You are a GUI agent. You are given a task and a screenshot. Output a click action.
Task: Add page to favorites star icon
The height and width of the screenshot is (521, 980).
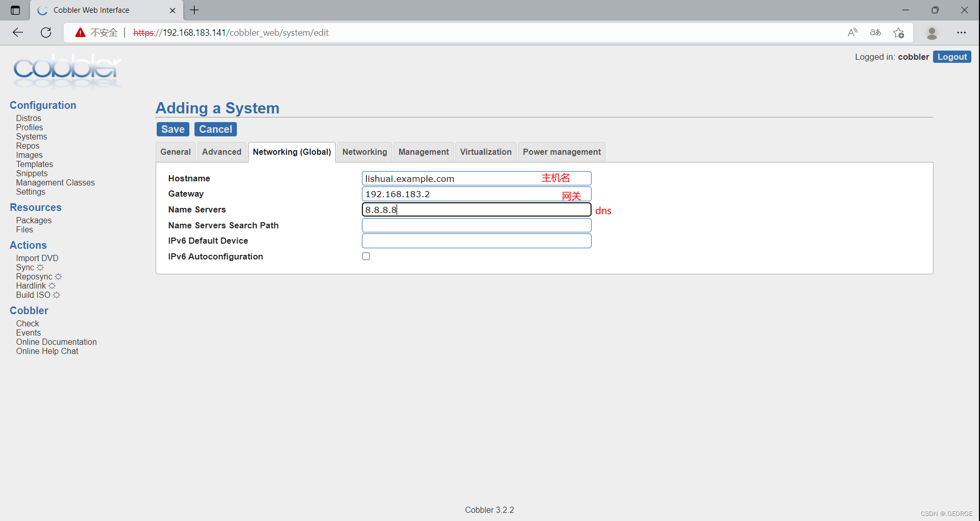tap(899, 33)
